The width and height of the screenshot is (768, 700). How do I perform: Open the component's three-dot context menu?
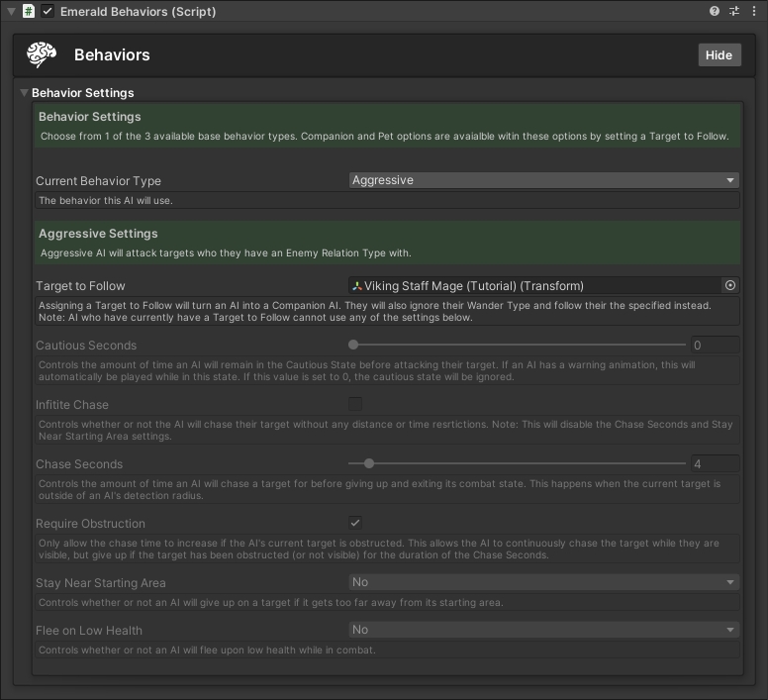click(753, 11)
